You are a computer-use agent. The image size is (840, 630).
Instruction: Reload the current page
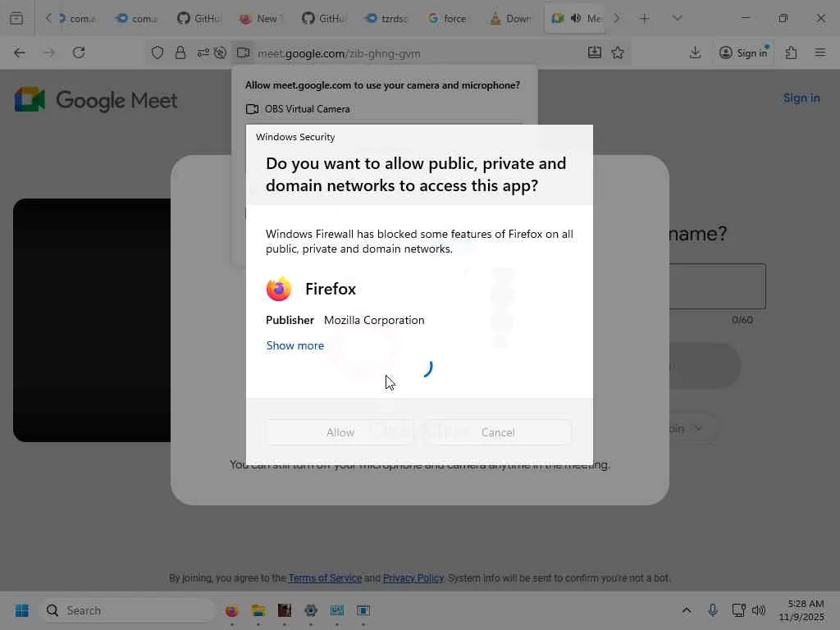[x=79, y=52]
